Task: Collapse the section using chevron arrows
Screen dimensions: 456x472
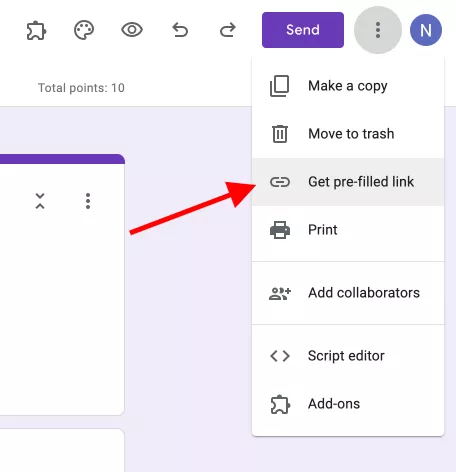Action: (x=40, y=201)
